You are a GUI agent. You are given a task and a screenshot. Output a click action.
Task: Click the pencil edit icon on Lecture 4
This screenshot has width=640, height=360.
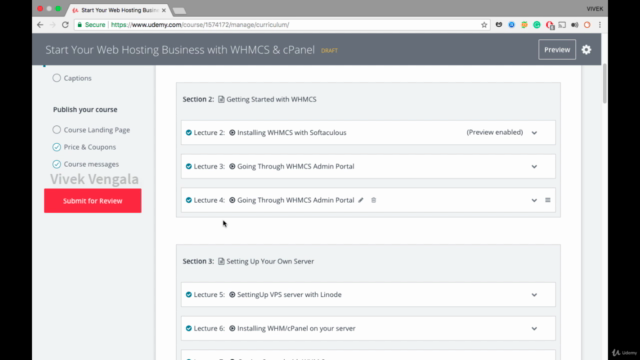coord(361,200)
